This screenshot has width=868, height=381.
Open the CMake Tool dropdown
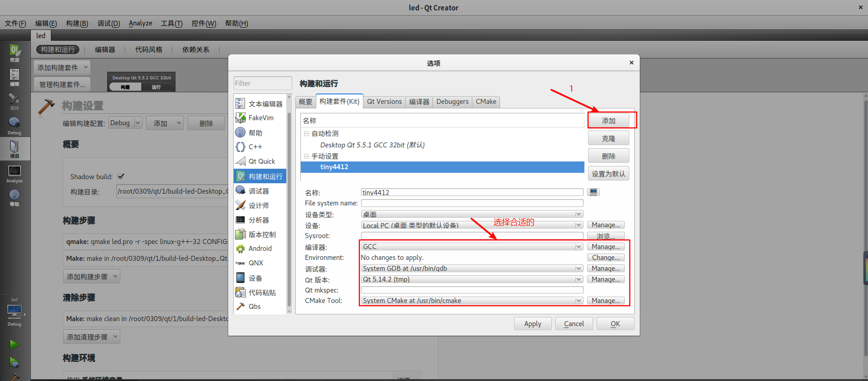tap(472, 301)
